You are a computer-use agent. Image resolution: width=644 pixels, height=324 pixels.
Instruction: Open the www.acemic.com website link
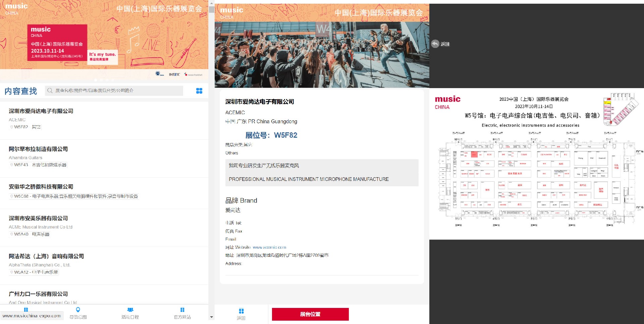[x=269, y=247]
